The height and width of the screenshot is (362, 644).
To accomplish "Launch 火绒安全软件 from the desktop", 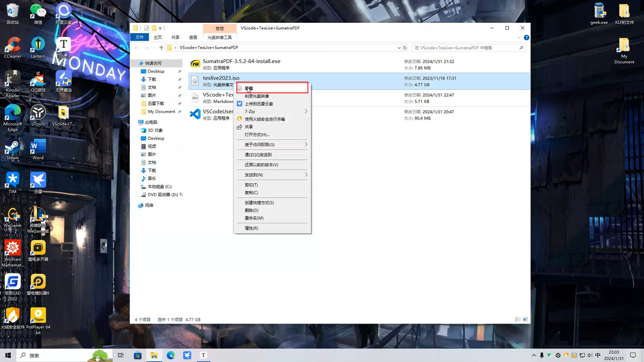I will point(13,319).
